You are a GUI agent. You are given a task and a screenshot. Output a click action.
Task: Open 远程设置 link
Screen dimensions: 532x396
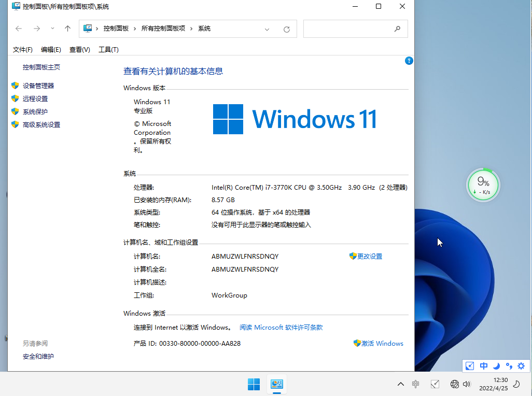(35, 98)
